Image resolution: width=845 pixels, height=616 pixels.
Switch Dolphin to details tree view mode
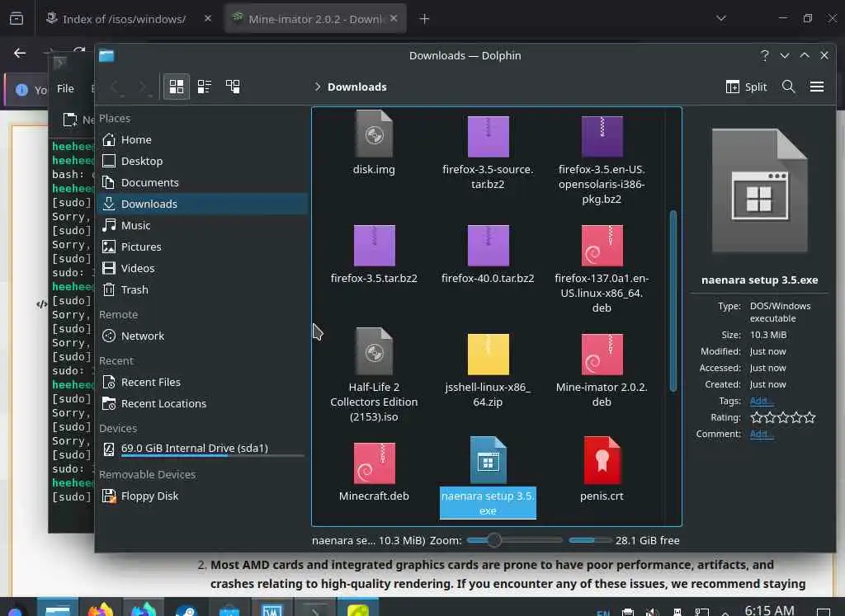point(233,87)
